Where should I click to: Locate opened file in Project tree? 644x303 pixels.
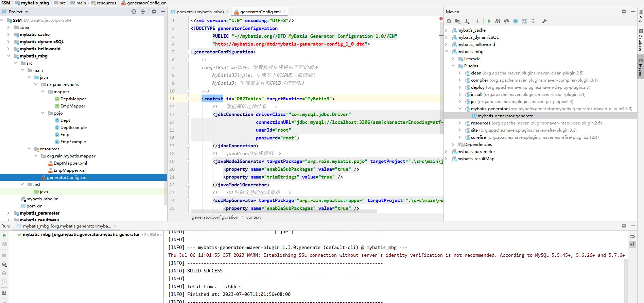(134, 12)
